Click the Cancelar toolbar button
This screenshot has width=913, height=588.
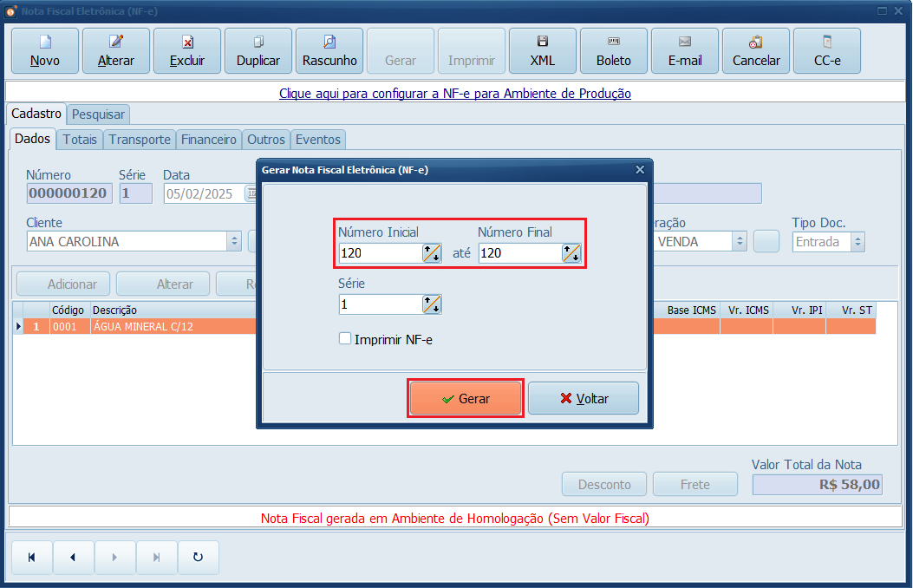(x=756, y=50)
